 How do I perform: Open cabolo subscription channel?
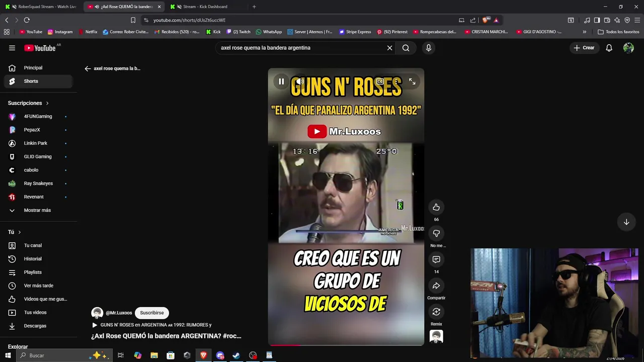[x=39, y=170]
